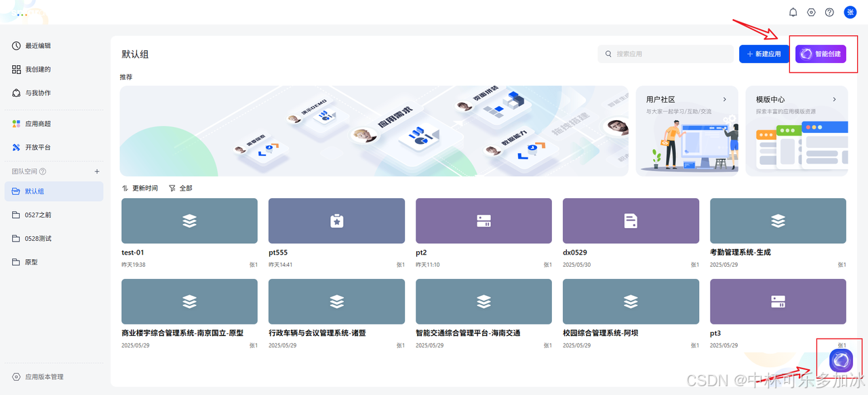Click the test-01 app name
Viewport: 868px width, 395px height.
pyautogui.click(x=133, y=252)
